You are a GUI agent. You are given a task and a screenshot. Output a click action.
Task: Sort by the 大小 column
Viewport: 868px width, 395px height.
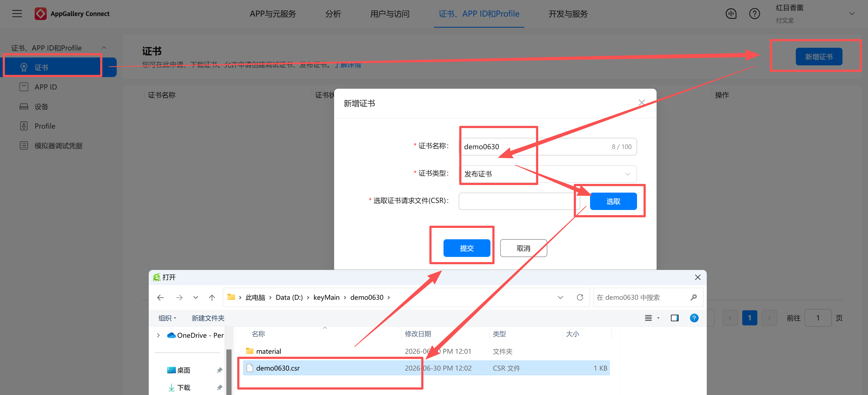click(572, 334)
